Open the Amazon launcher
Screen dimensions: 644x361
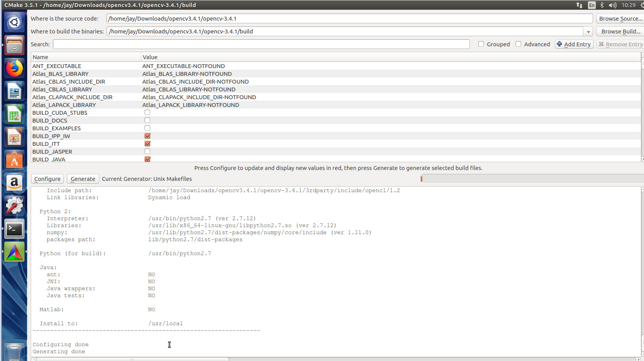click(x=14, y=183)
